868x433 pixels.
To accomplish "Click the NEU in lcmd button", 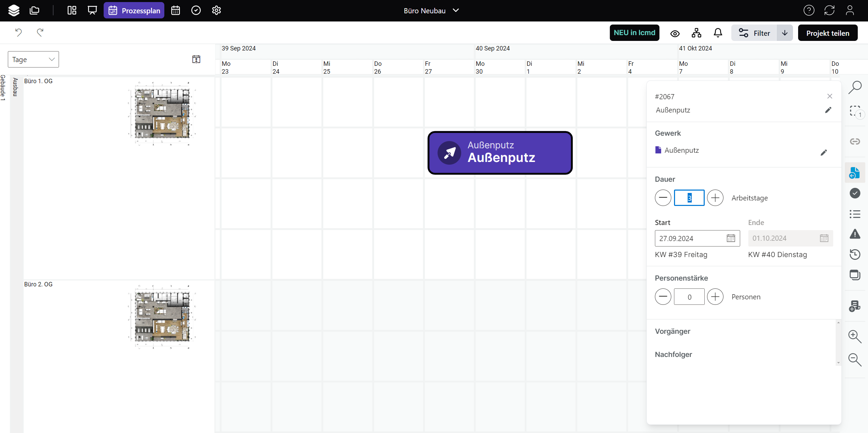I will [634, 33].
